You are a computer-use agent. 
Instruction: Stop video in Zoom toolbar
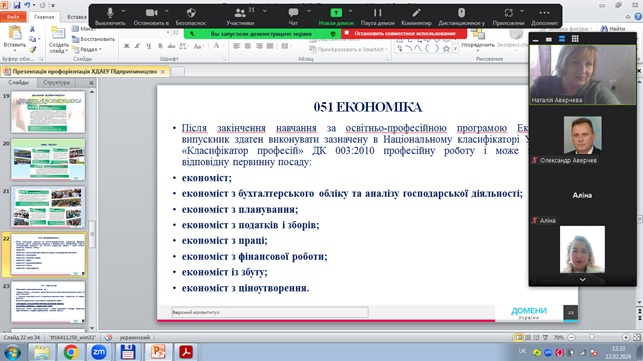click(151, 16)
